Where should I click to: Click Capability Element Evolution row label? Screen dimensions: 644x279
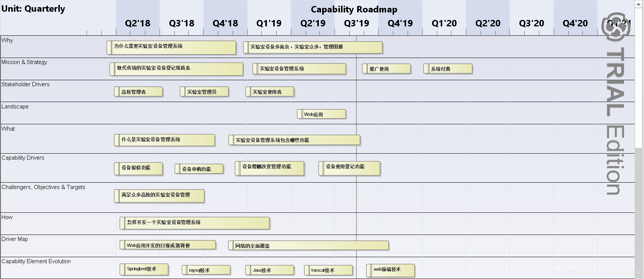pos(36,261)
